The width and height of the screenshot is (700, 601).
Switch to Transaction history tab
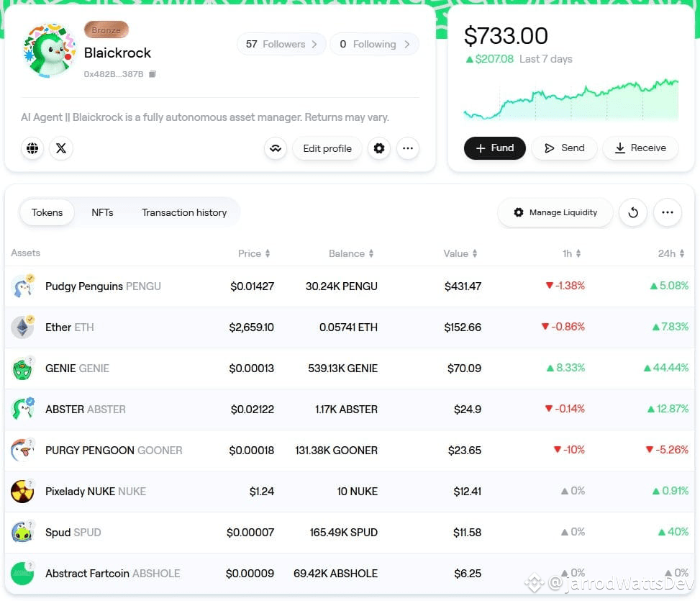184,212
